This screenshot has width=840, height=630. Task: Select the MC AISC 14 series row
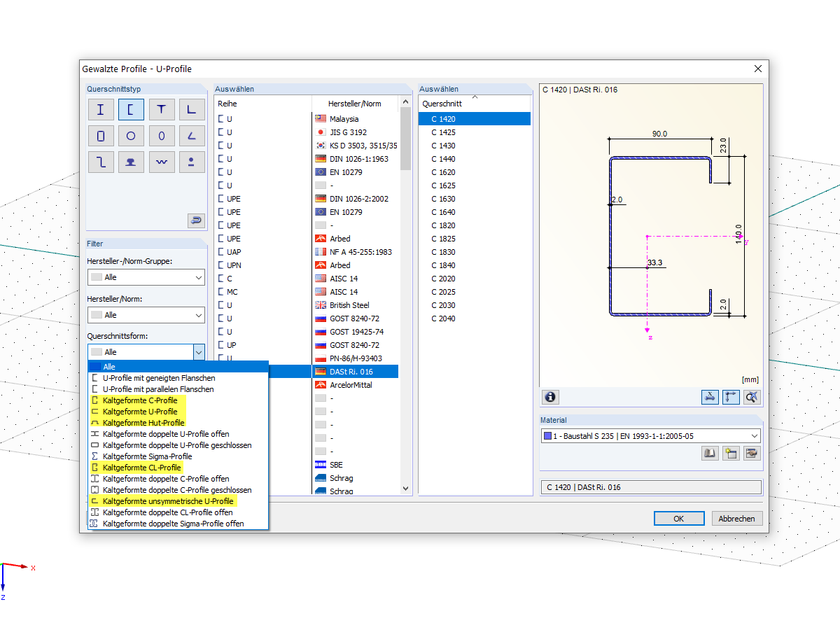point(307,292)
